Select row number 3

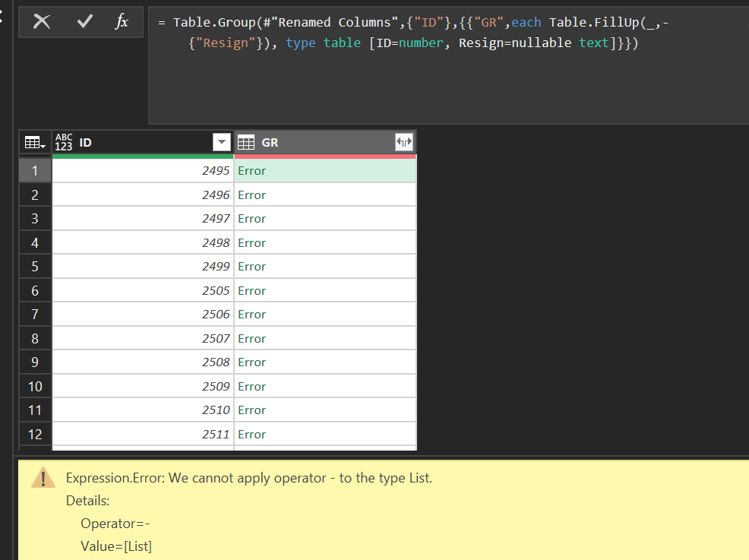point(35,219)
